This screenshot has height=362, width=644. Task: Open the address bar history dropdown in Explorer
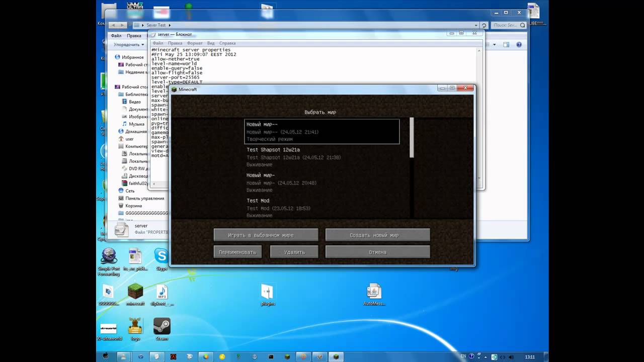(476, 25)
